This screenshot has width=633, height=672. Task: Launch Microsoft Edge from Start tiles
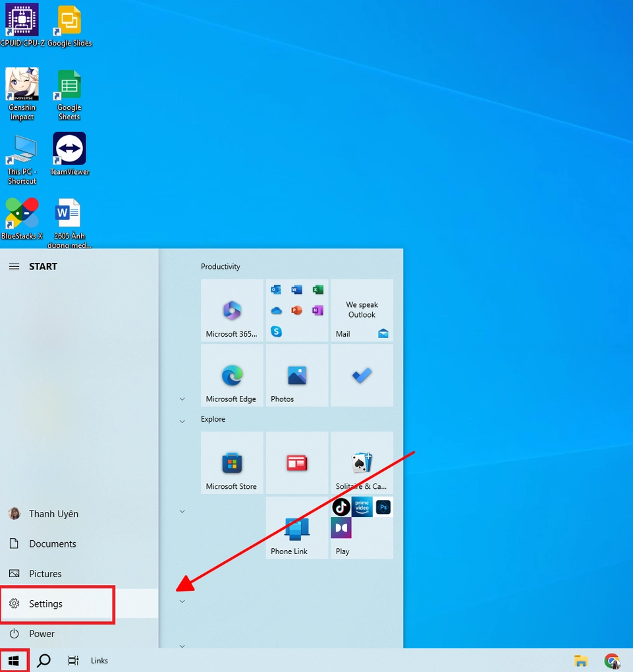click(x=232, y=376)
